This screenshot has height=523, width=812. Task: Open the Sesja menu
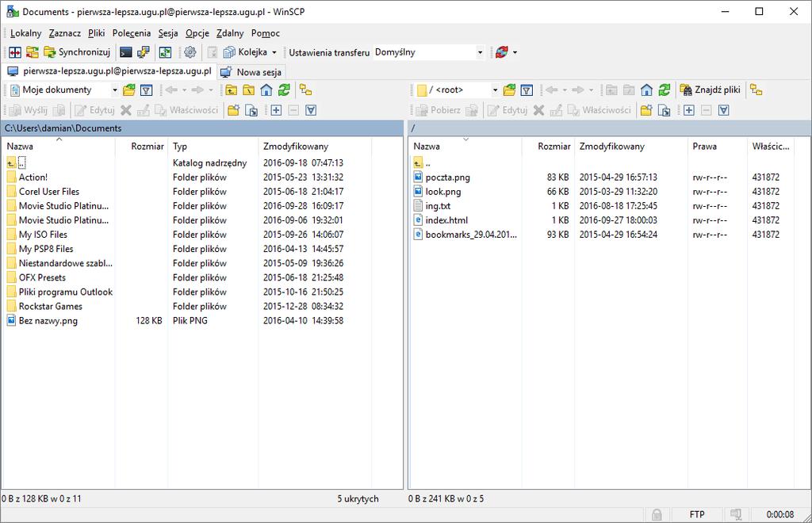[x=168, y=33]
